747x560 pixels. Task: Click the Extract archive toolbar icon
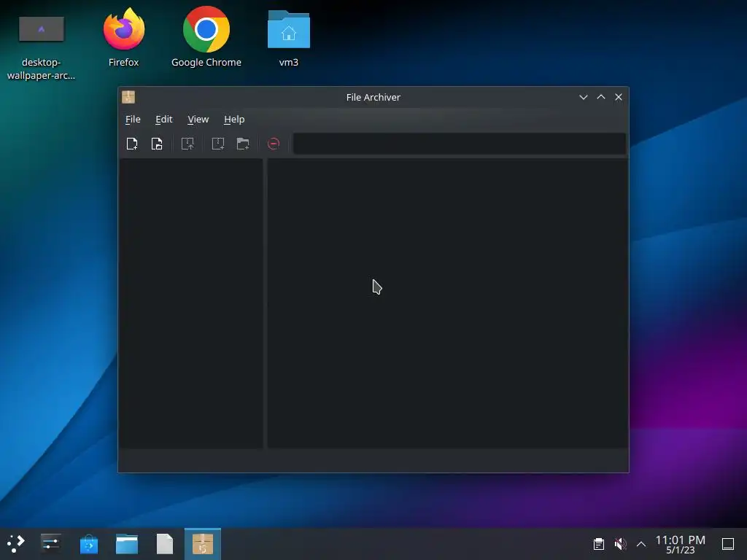[187, 144]
